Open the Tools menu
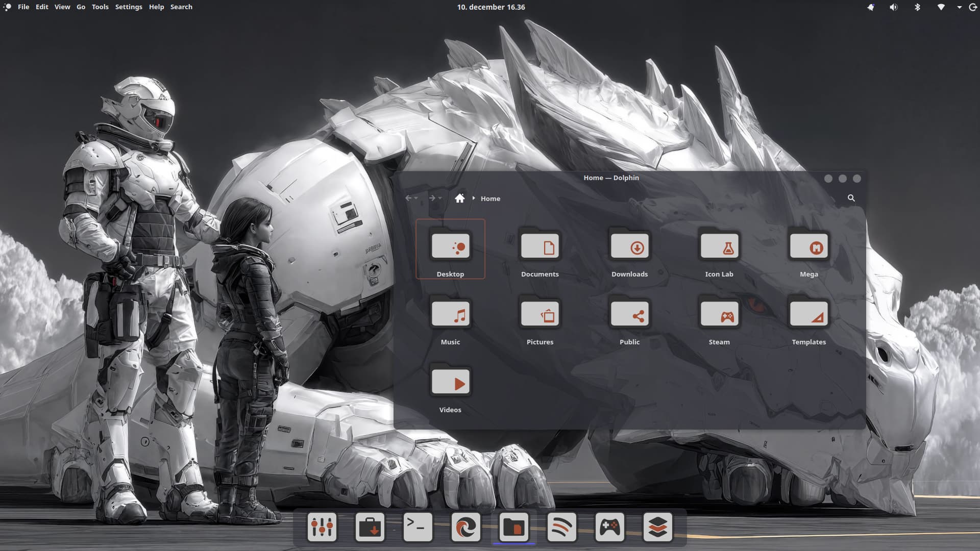 click(100, 7)
